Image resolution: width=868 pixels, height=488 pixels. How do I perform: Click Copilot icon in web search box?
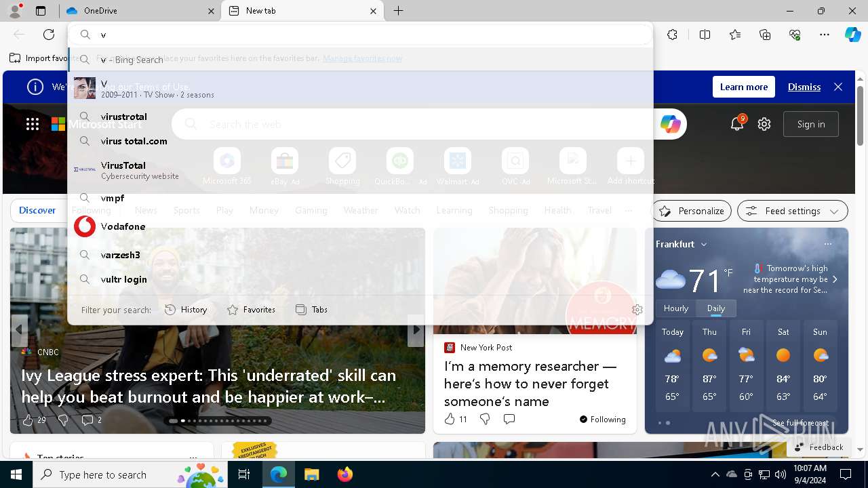670,124
